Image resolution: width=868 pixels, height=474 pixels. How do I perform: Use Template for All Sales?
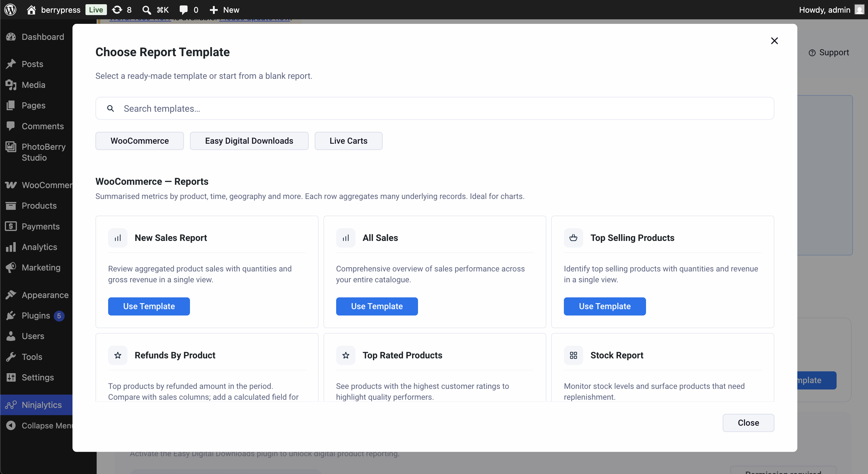point(377,306)
